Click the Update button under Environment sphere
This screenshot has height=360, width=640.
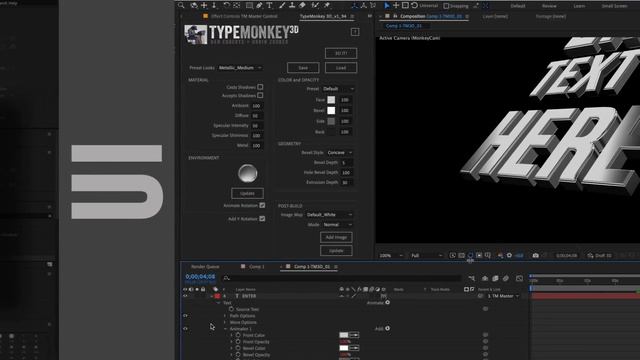247,193
